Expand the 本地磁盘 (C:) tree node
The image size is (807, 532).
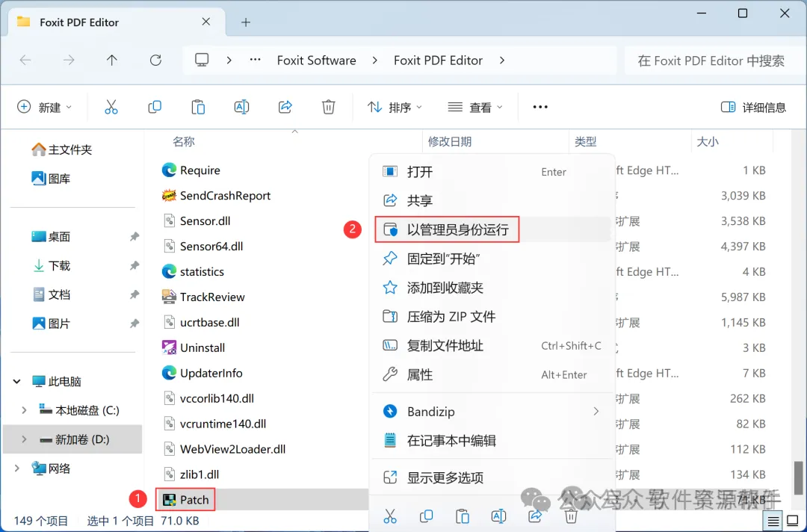click(24, 410)
